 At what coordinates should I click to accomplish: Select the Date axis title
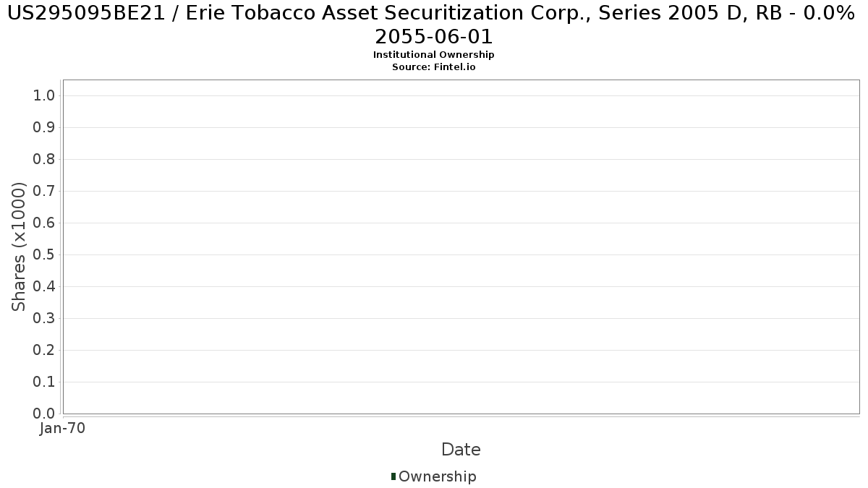coord(461,450)
